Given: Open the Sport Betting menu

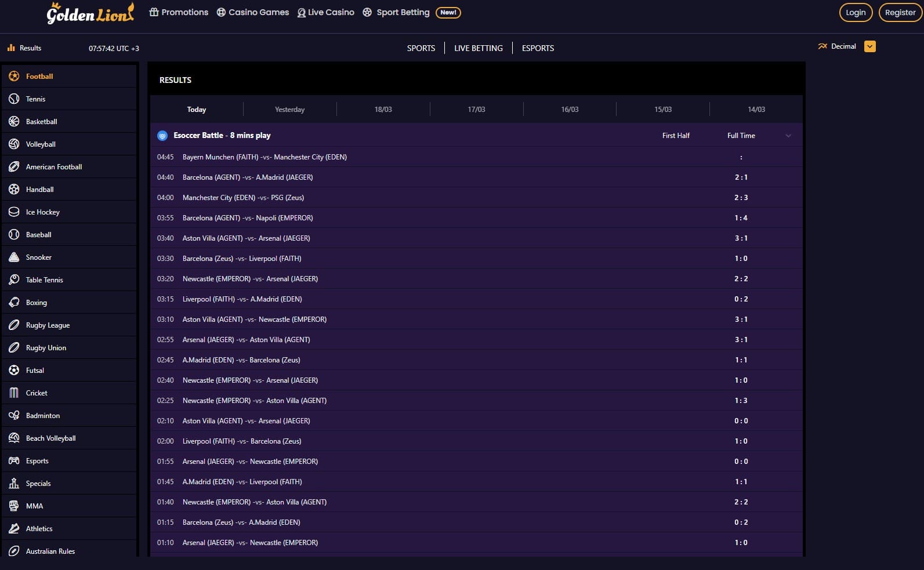Looking at the screenshot, I should tap(396, 12).
